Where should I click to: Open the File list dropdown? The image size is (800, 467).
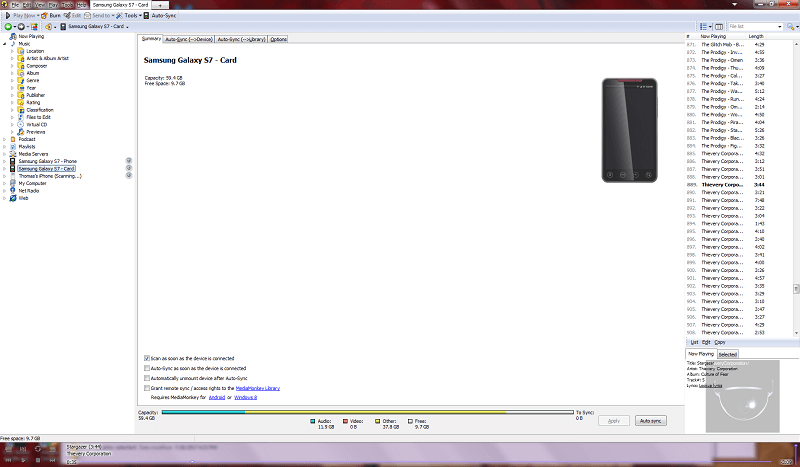(780, 27)
